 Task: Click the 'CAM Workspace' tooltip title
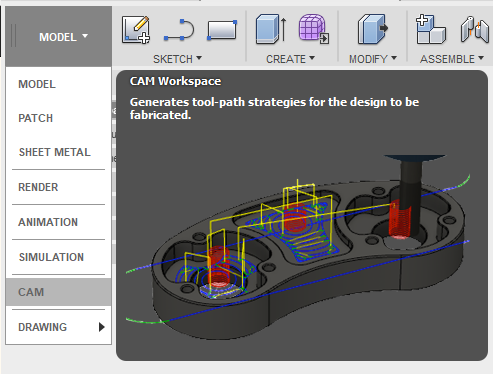175,81
